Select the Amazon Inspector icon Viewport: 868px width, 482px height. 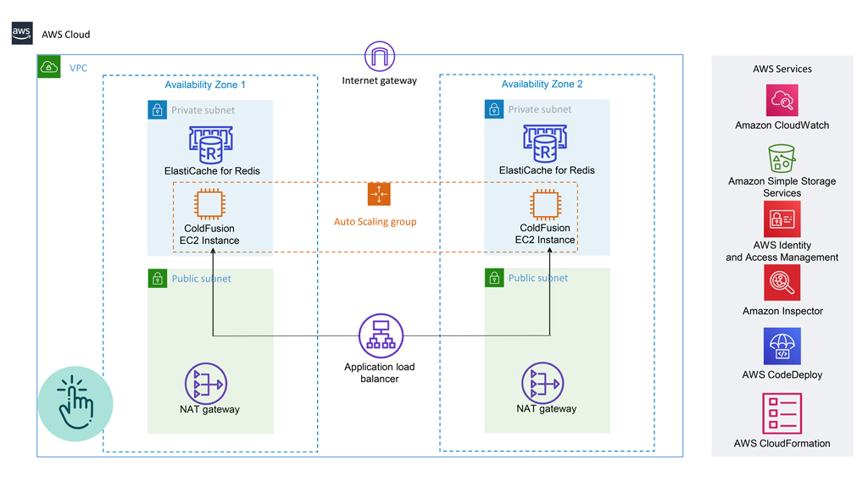click(782, 283)
